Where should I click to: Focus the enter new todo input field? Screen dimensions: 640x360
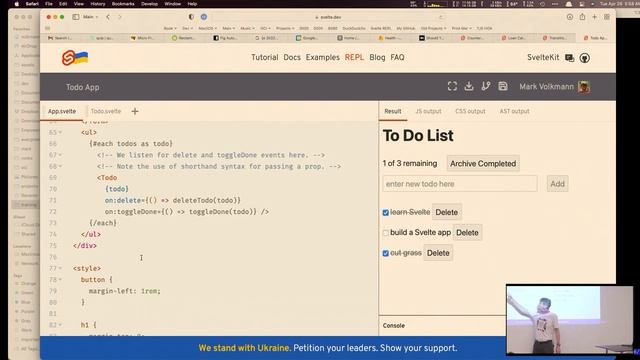pos(460,184)
